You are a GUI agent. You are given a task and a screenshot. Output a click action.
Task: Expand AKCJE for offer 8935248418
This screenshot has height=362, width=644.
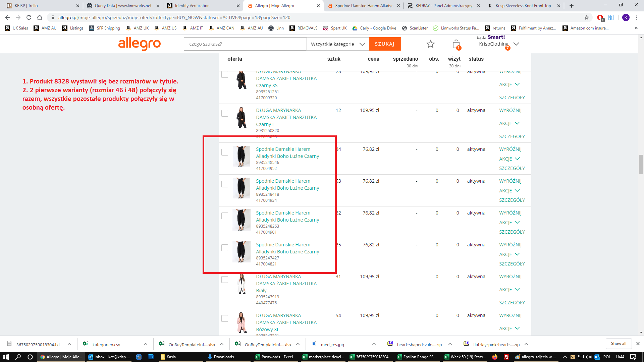point(509,191)
